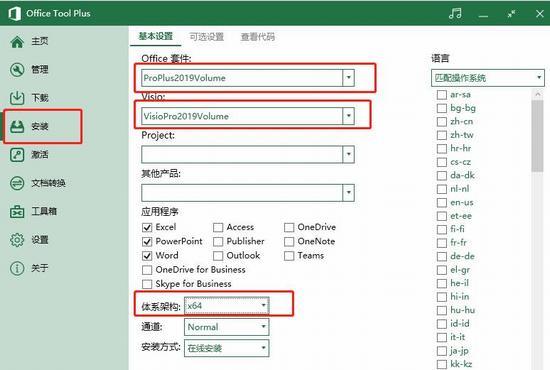Switch to the 可选设置 tab
Image resolution: width=550 pixels, height=370 pixels.
pyautogui.click(x=207, y=36)
